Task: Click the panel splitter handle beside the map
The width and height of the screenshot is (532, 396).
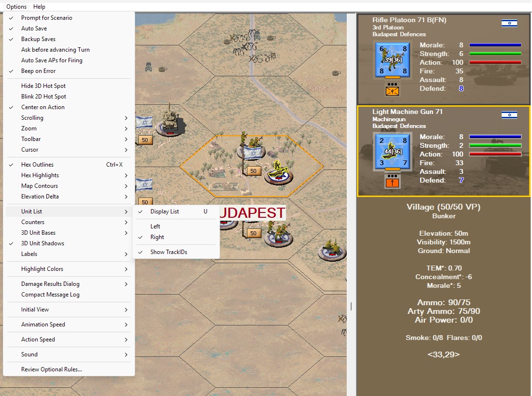Action: (x=351, y=306)
